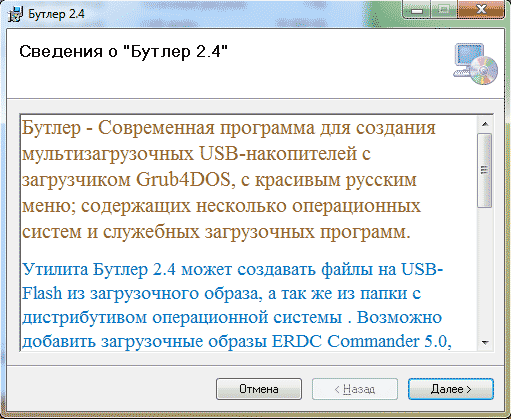
Task: Click the vertical scrollbar thumb
Action: click(485, 170)
